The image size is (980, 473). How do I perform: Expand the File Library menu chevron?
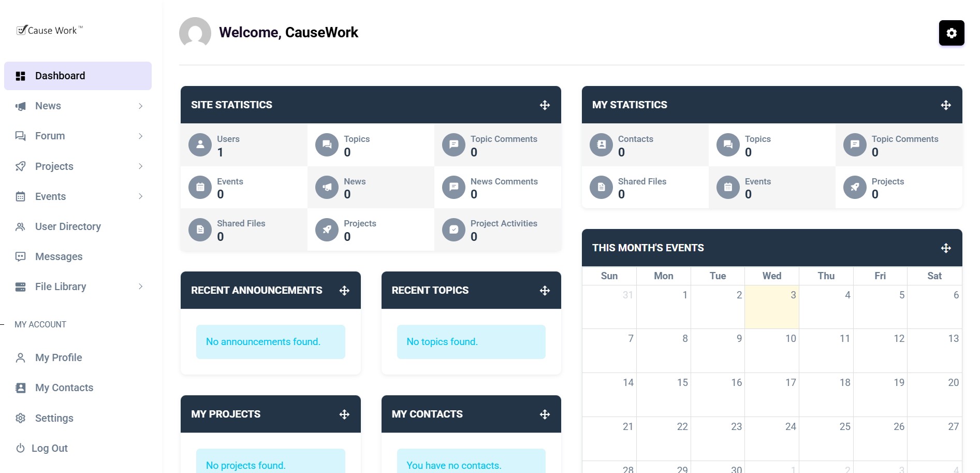point(140,286)
